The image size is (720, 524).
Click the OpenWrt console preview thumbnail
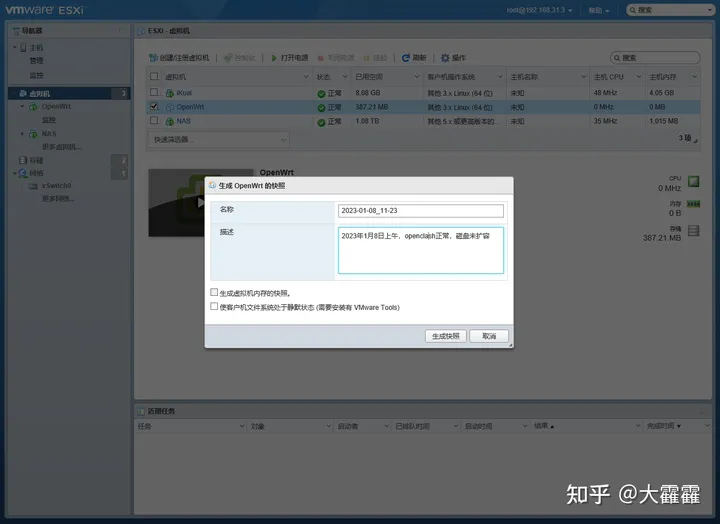(x=200, y=203)
